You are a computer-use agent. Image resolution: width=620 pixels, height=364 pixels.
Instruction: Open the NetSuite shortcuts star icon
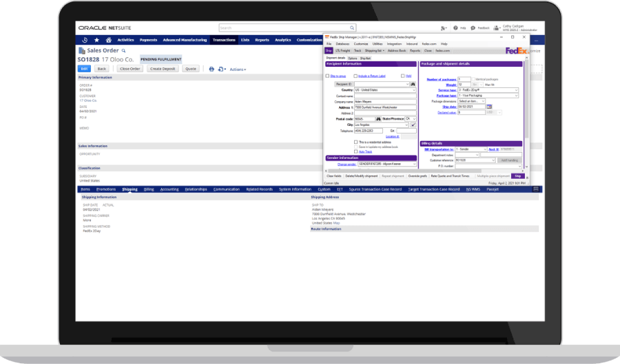(96, 40)
